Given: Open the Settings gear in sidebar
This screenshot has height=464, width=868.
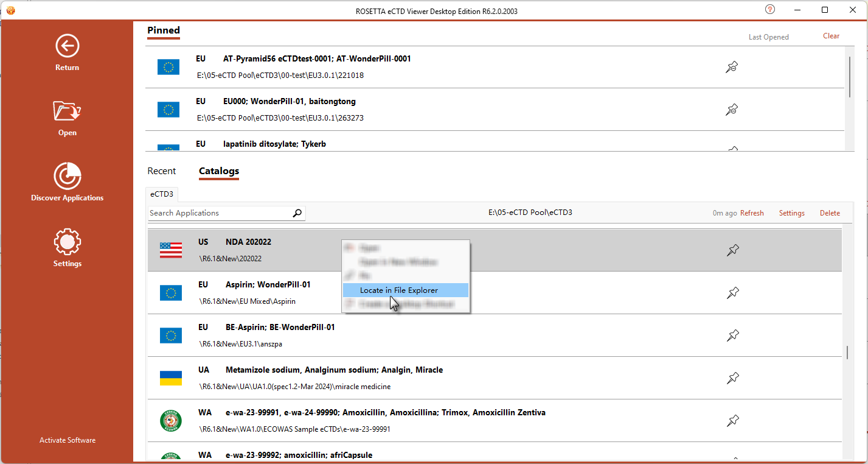Looking at the screenshot, I should 67,242.
